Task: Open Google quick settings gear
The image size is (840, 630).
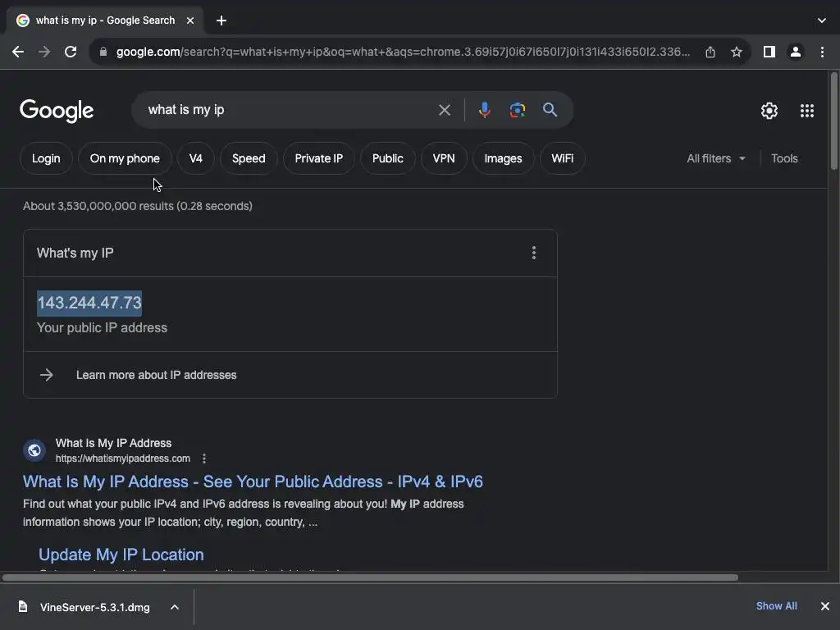Action: click(x=769, y=111)
